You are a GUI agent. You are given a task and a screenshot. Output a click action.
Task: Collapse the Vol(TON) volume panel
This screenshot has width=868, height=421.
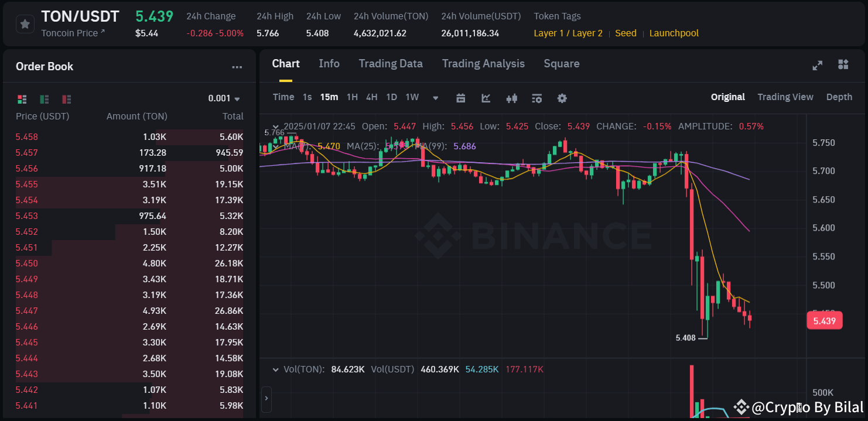tap(275, 369)
